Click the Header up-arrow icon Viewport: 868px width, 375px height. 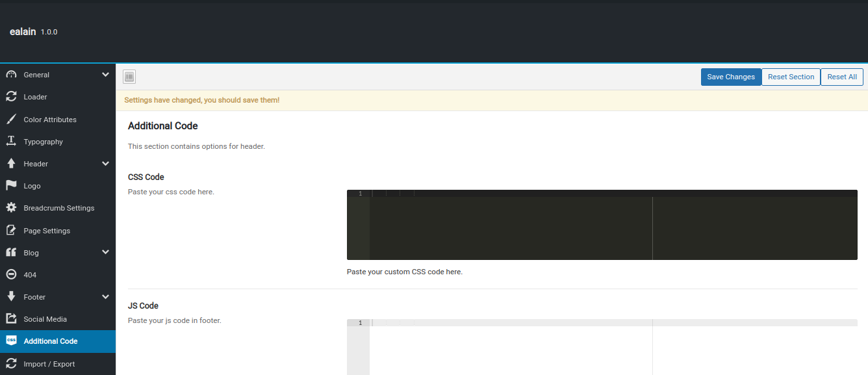click(11, 164)
